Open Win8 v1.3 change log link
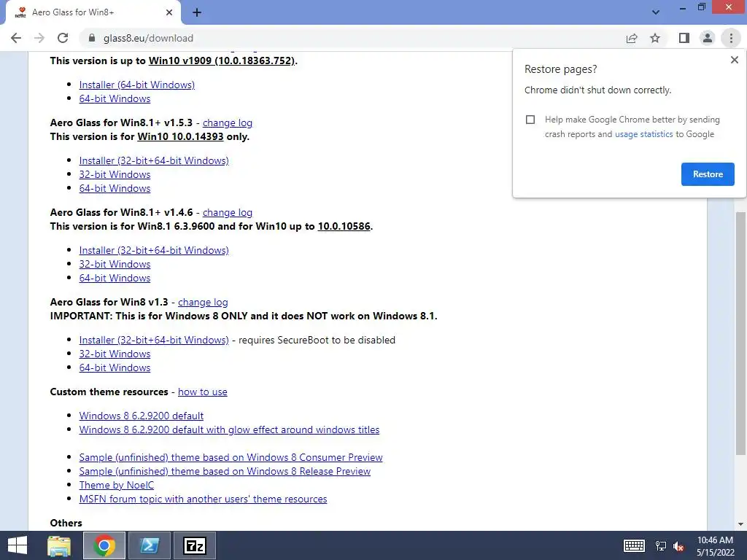Viewport: 747px width, 560px height. tap(203, 303)
